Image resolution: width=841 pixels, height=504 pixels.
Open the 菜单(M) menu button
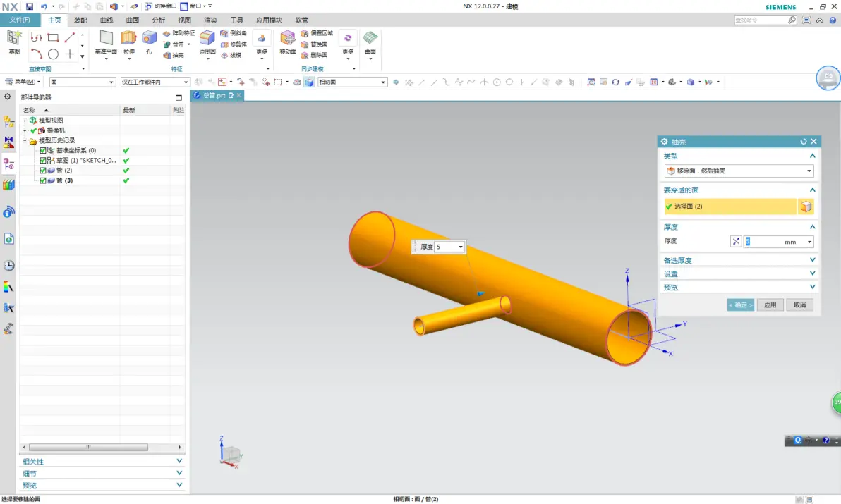click(23, 82)
